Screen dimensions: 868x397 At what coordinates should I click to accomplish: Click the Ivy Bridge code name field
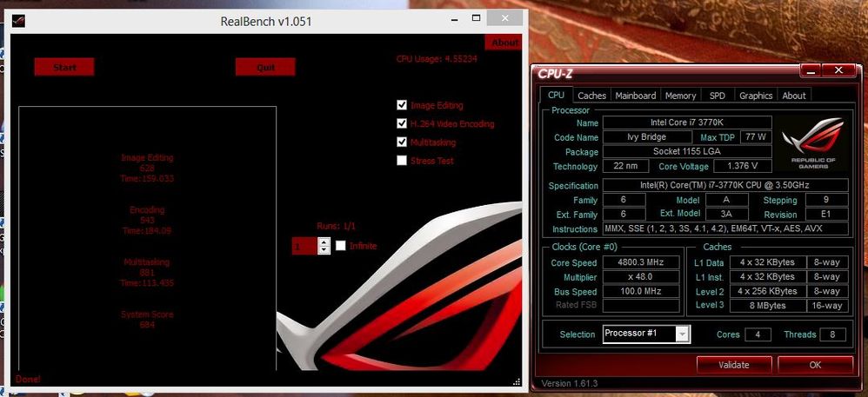click(647, 137)
